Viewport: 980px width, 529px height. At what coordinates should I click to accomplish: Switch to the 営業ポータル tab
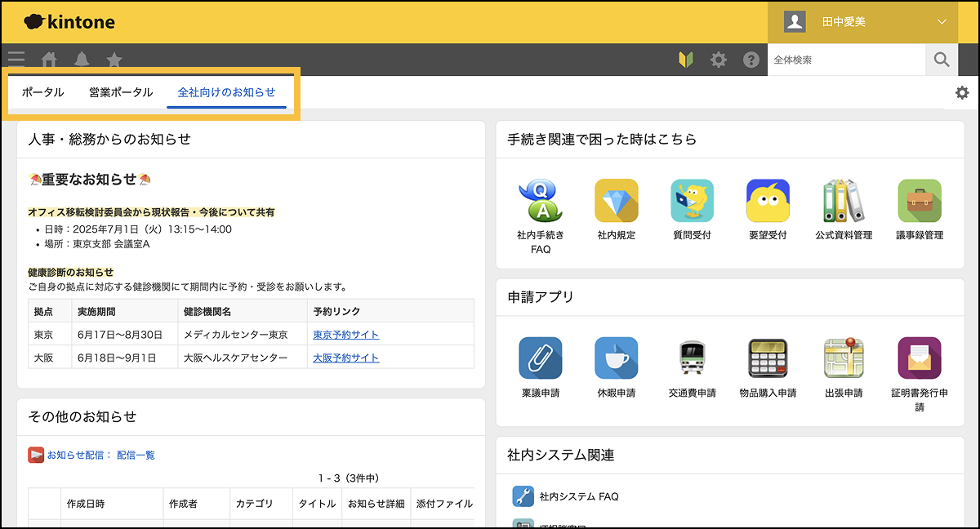[121, 92]
